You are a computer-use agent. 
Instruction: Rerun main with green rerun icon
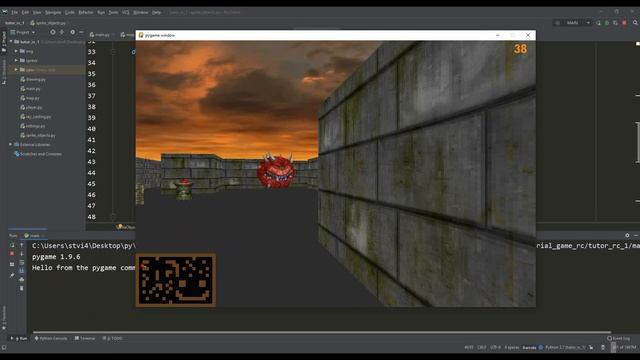click(12, 245)
